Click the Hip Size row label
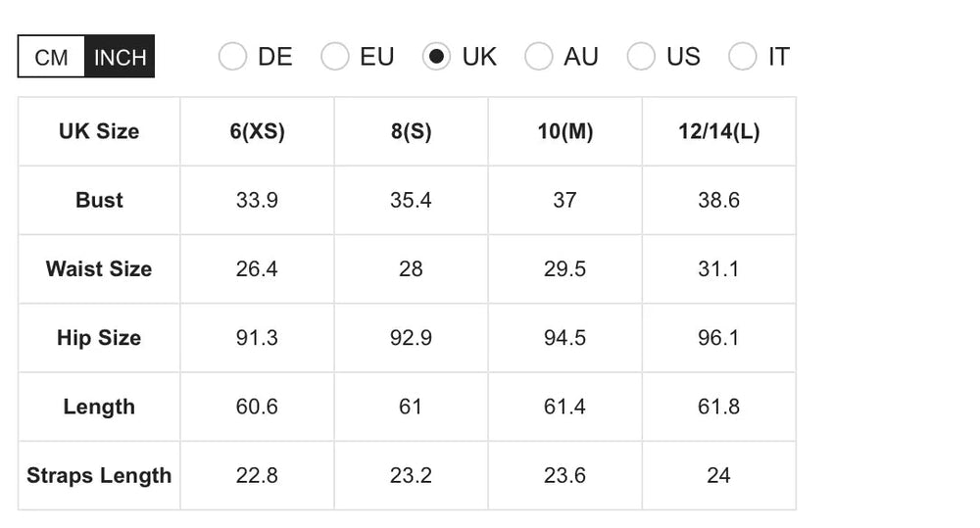The image size is (980, 528). coord(99,338)
